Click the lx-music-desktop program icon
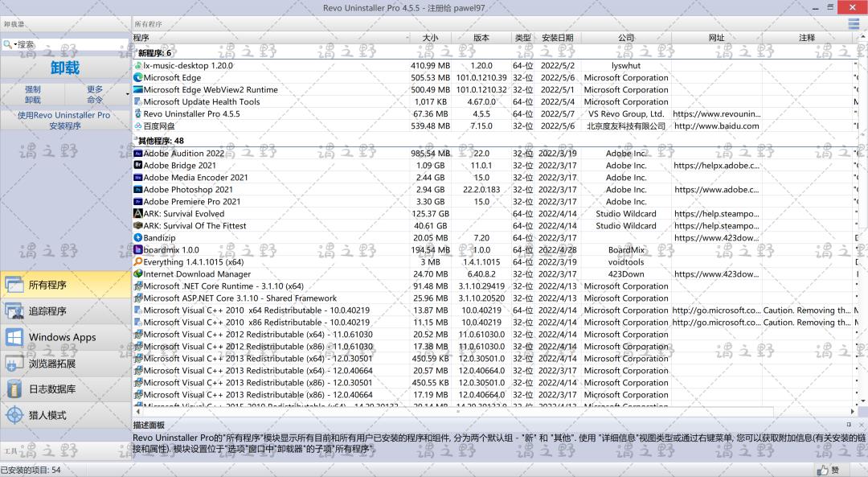The width and height of the screenshot is (868, 477). pyautogui.click(x=138, y=65)
